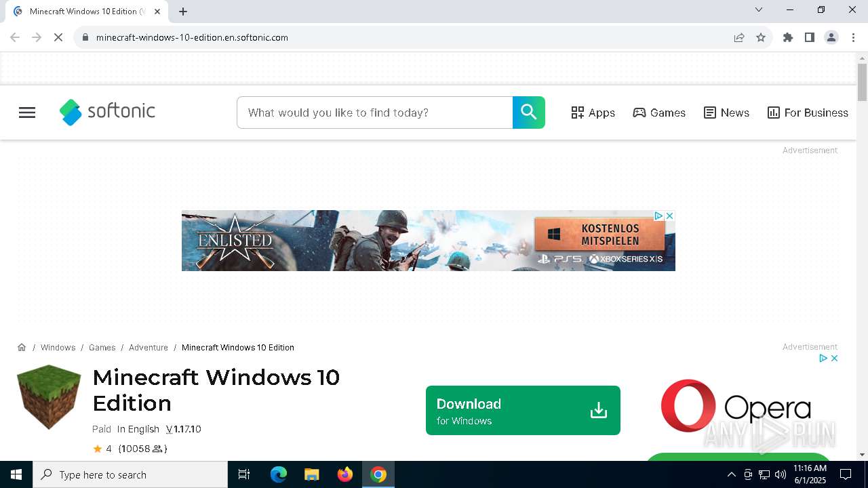Screen dimensions: 868x488
Task: Launch Firefox from taskbar
Action: point(345,474)
